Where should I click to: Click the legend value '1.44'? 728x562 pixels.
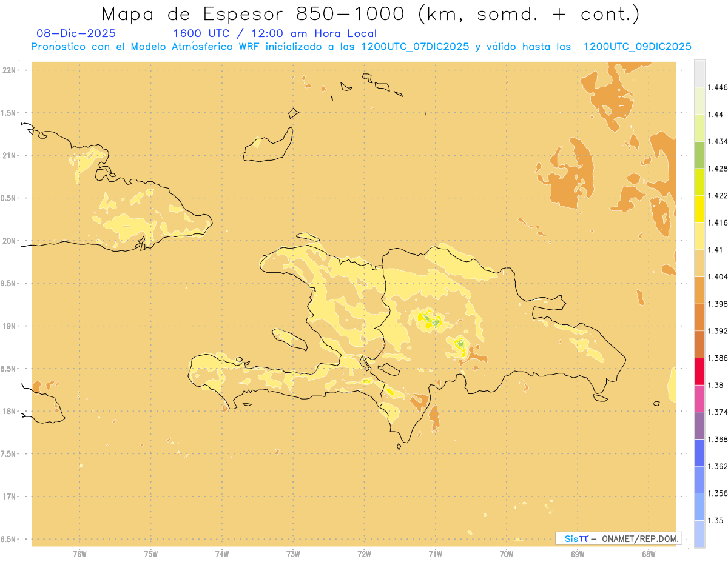click(716, 115)
